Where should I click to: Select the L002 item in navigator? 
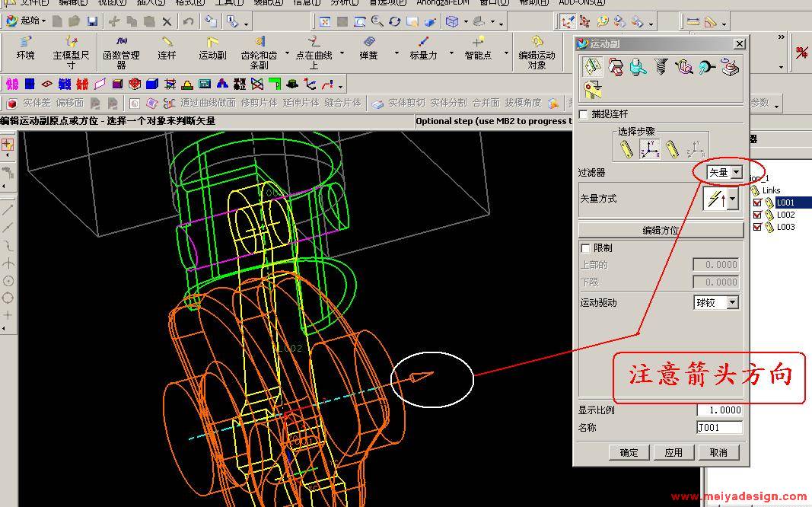tap(785, 215)
